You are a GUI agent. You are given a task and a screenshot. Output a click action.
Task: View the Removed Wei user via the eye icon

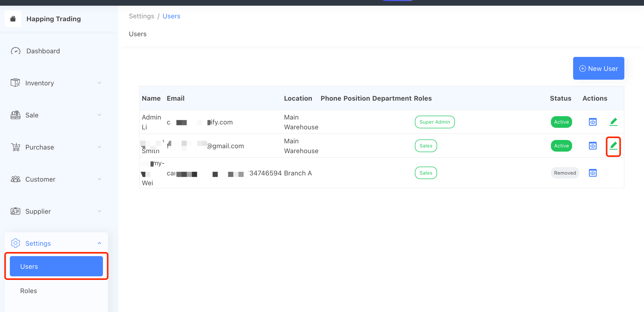pyautogui.click(x=593, y=173)
